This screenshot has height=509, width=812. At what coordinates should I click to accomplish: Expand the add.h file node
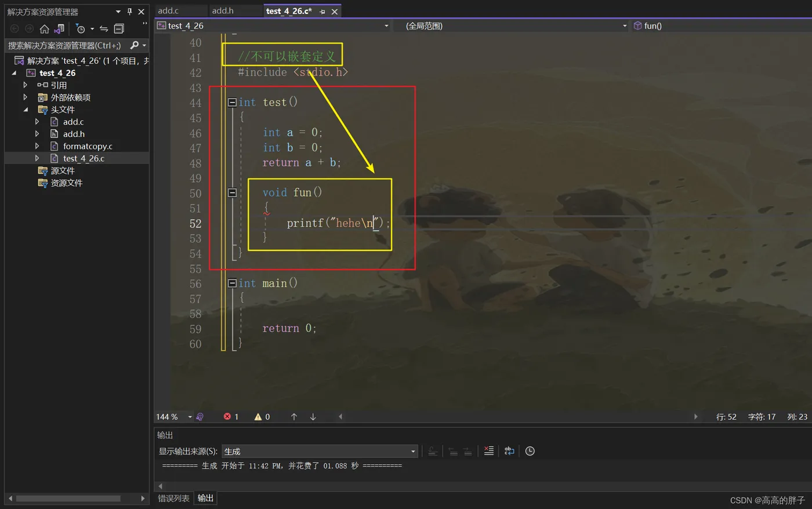[x=37, y=134]
